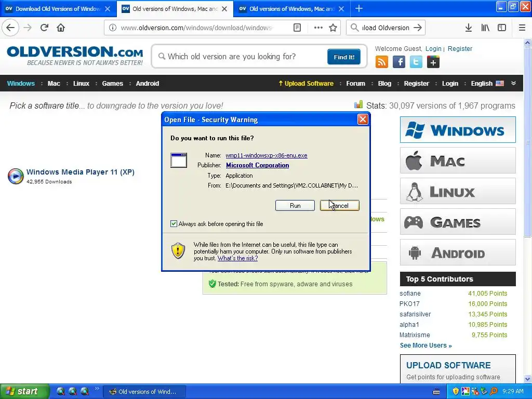Open the Android platform tile
The height and width of the screenshot is (399, 532).
coord(458,252)
